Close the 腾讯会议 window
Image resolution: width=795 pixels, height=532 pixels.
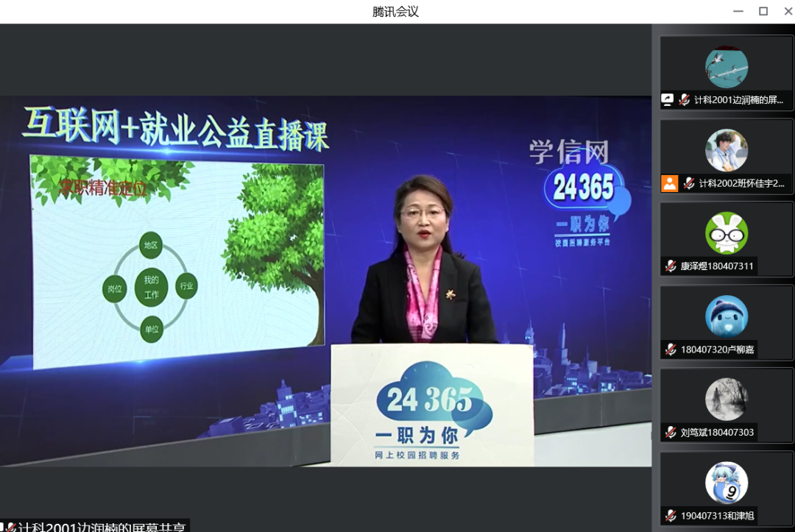click(x=788, y=11)
